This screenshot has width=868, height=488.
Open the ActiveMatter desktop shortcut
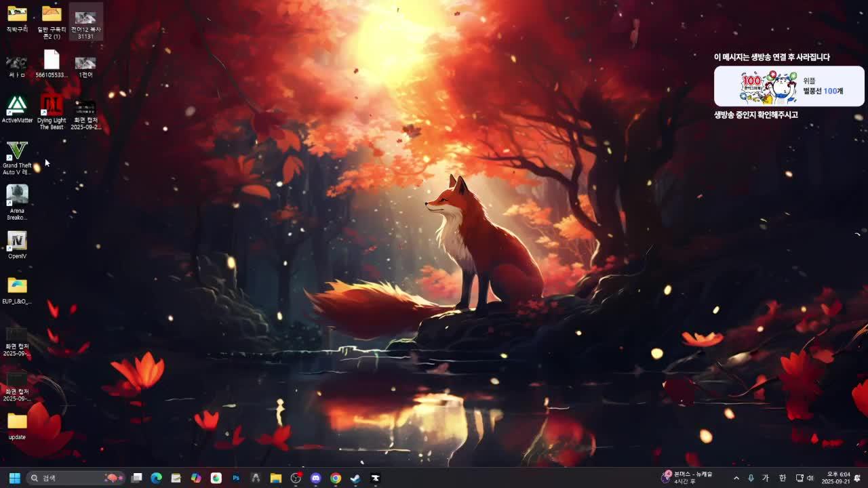click(17, 109)
